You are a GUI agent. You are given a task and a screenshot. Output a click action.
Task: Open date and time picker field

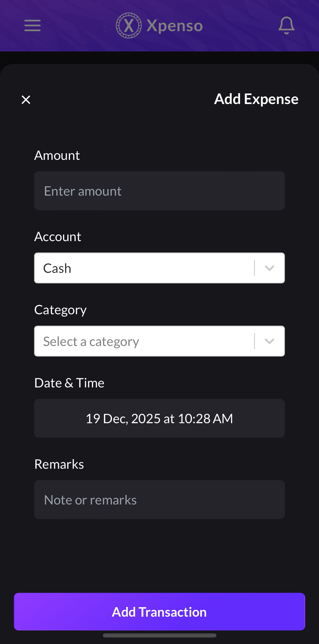coord(159,418)
